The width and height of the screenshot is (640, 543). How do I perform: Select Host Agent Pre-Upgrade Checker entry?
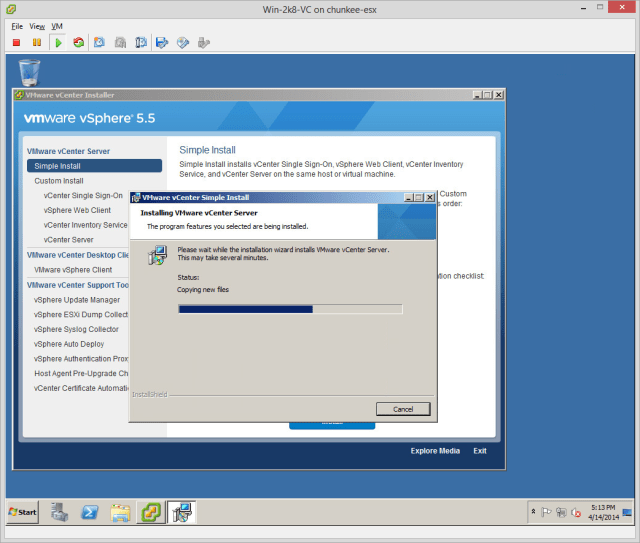coord(81,373)
